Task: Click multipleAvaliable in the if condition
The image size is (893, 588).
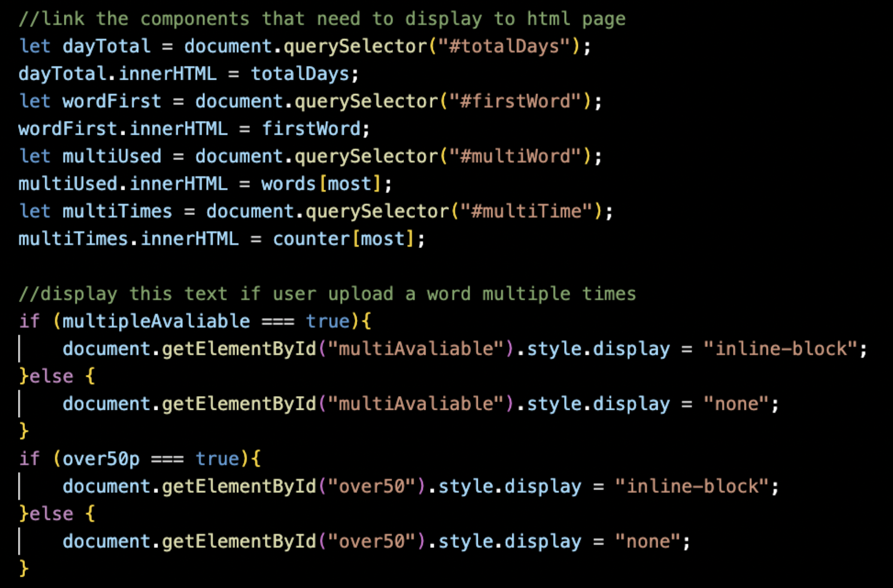Action: [156, 321]
